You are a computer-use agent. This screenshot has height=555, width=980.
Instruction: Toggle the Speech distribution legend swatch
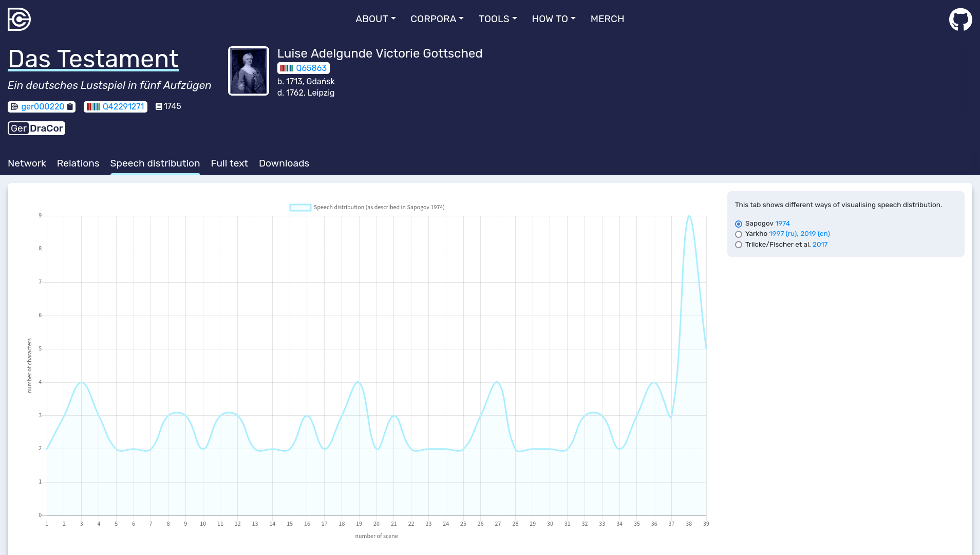tap(300, 208)
